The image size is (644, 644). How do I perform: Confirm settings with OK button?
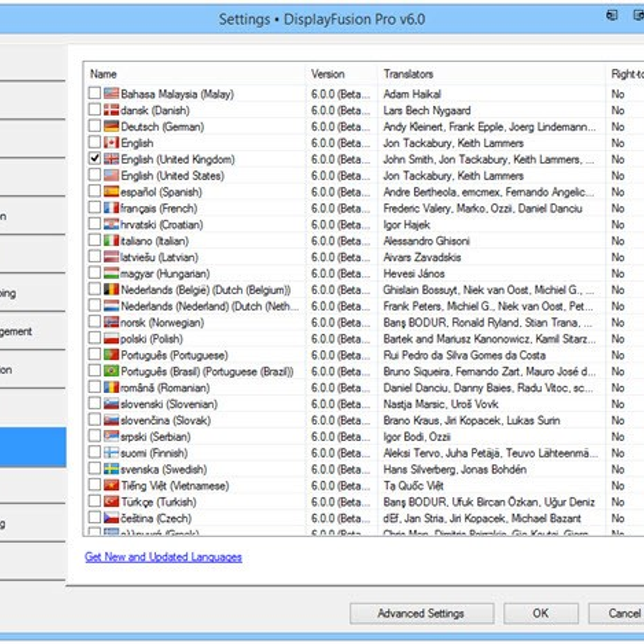coord(541,613)
